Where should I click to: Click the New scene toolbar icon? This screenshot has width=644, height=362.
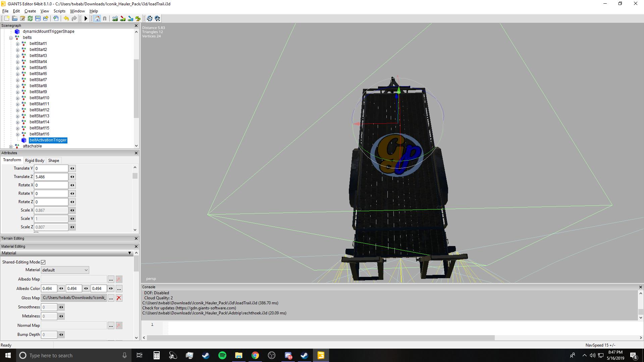coord(7,18)
